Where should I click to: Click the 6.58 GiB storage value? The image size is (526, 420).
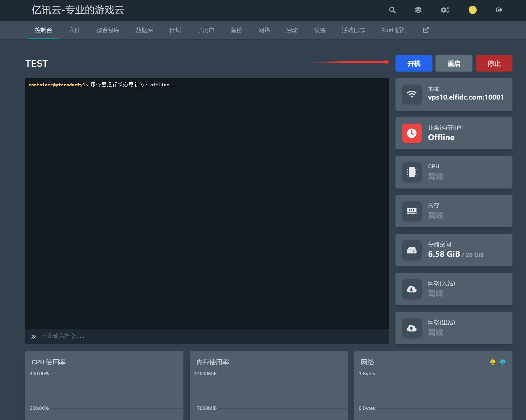(x=444, y=254)
